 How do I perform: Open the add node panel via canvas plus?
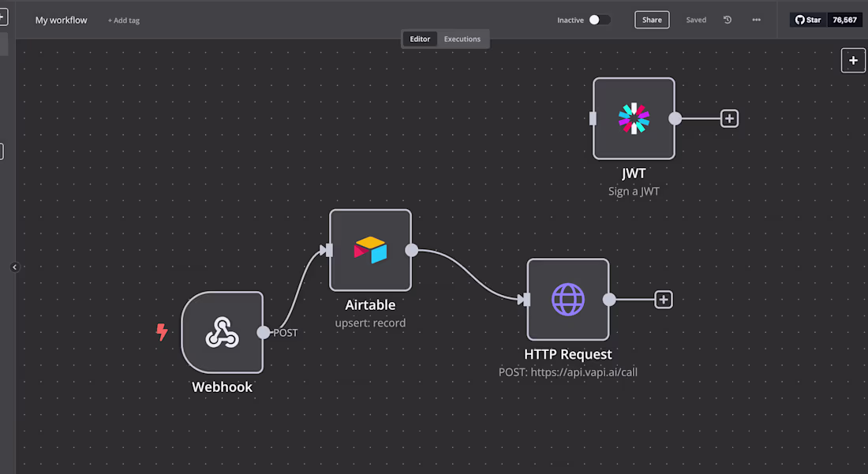tap(853, 60)
